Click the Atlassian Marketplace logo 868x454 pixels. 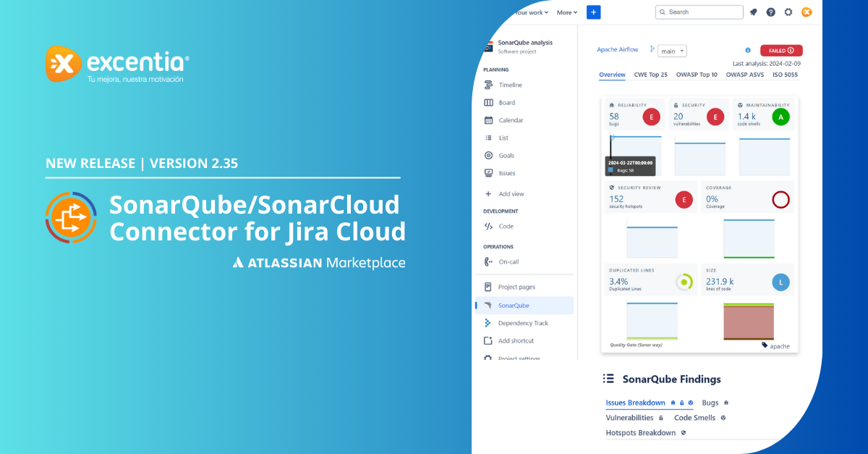coord(319,262)
